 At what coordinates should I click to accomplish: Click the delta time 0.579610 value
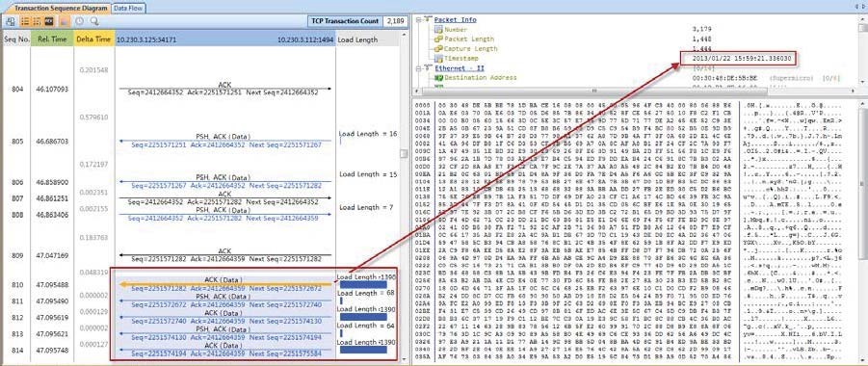[x=94, y=117]
